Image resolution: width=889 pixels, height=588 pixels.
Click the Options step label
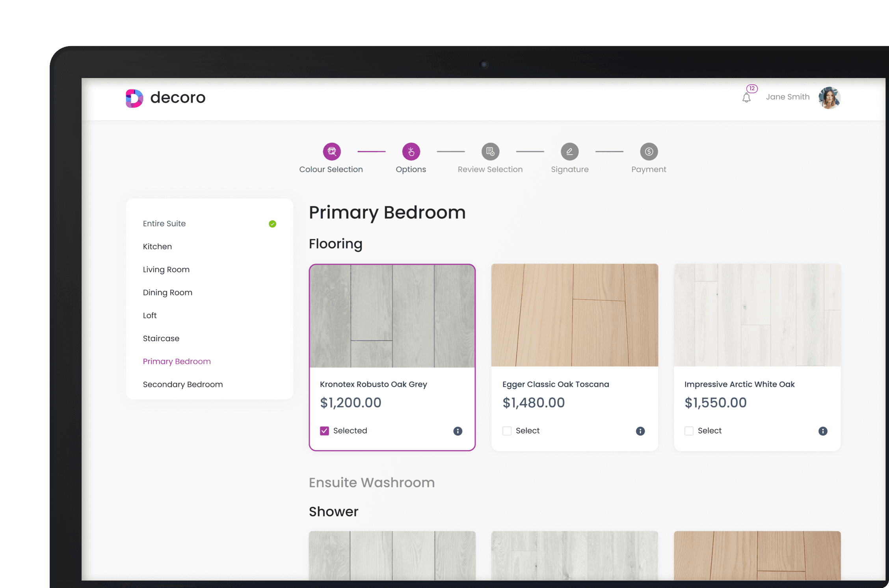(411, 169)
